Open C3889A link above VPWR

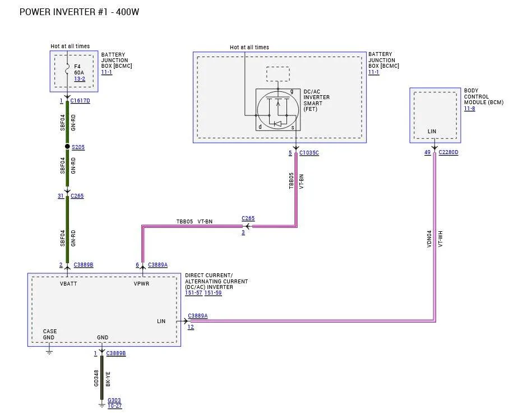158,265
